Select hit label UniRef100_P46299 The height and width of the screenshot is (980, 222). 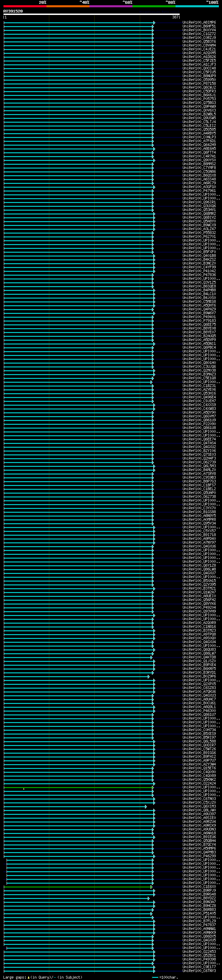click(x=199, y=856)
